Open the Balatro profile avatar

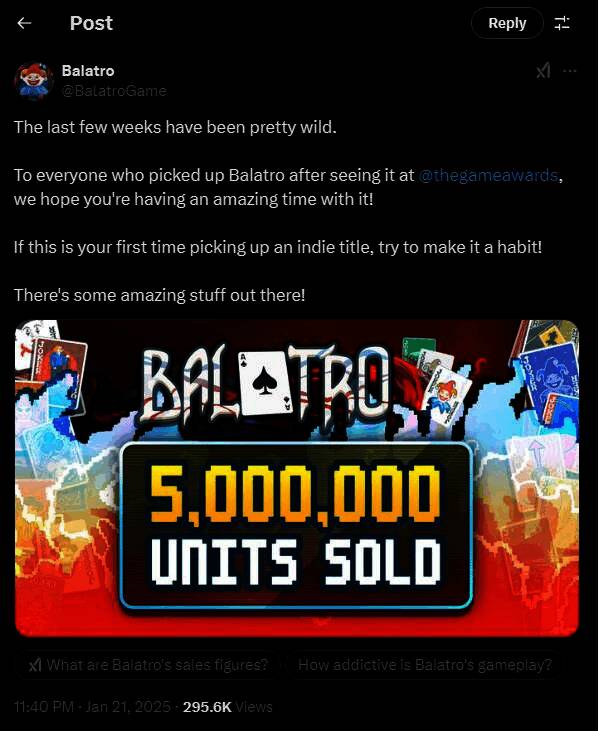tap(34, 81)
